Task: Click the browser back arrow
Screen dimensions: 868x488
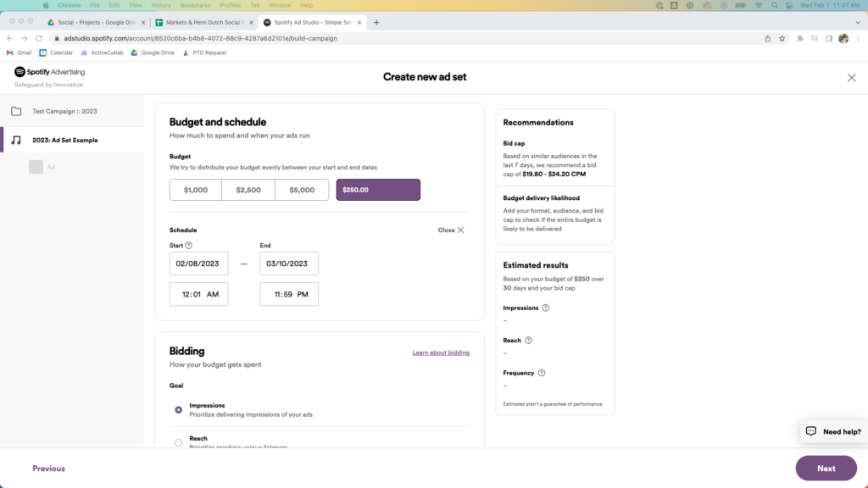Action: tap(10, 38)
